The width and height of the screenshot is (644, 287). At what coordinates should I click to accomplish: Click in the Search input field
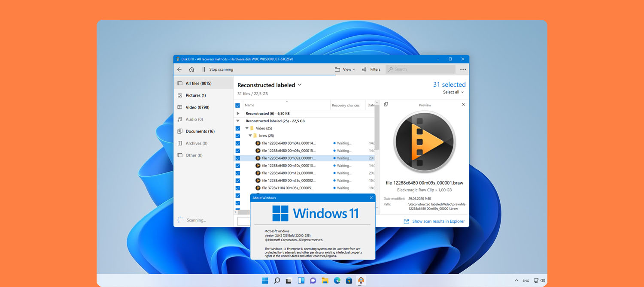click(420, 69)
